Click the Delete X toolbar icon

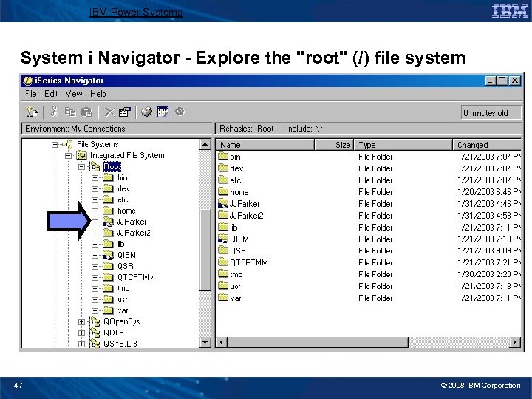[x=109, y=112]
